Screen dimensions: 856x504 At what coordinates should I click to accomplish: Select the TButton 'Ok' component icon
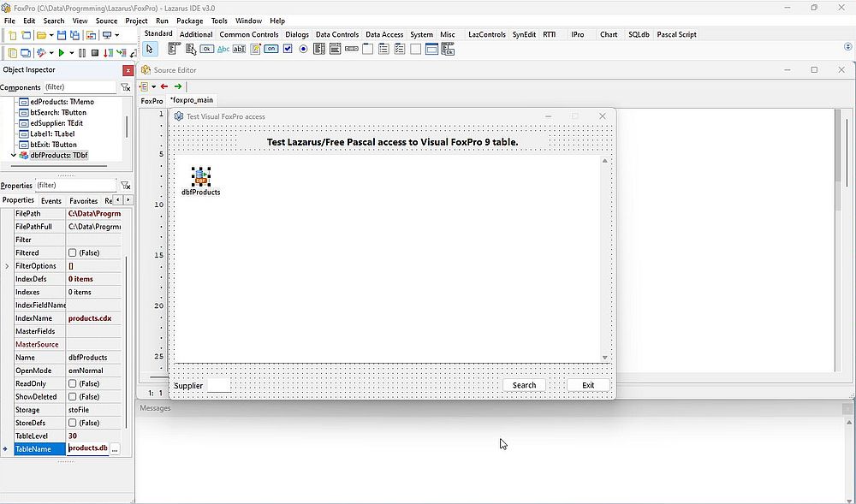[x=207, y=49]
